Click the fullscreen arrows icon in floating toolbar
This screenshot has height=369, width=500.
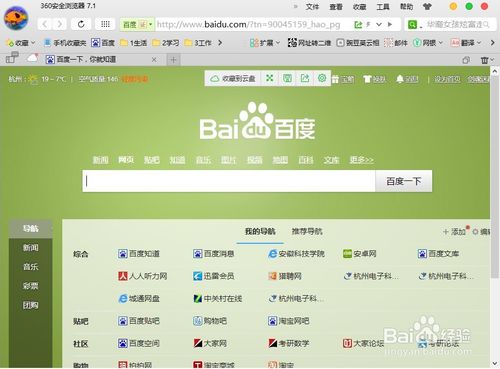pyautogui.click(x=270, y=78)
